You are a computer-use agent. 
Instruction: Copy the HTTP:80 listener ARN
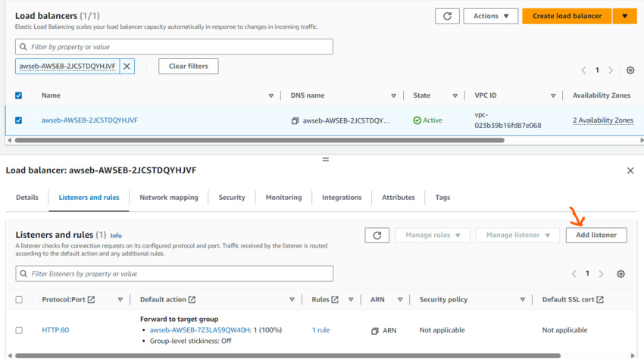pos(374,331)
